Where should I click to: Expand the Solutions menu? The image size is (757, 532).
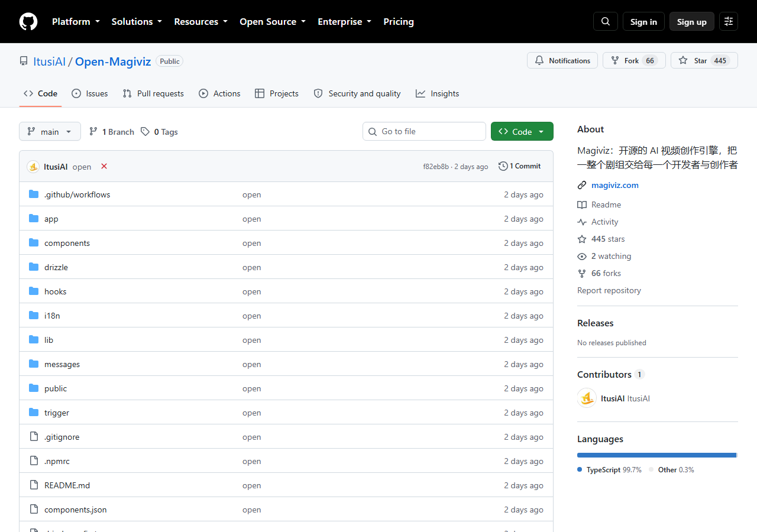pyautogui.click(x=137, y=22)
